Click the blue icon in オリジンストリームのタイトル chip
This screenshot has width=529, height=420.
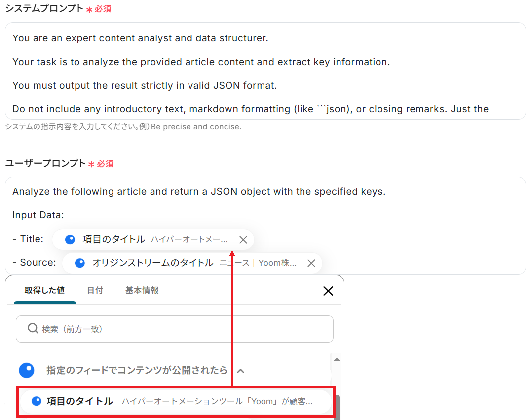(x=79, y=263)
